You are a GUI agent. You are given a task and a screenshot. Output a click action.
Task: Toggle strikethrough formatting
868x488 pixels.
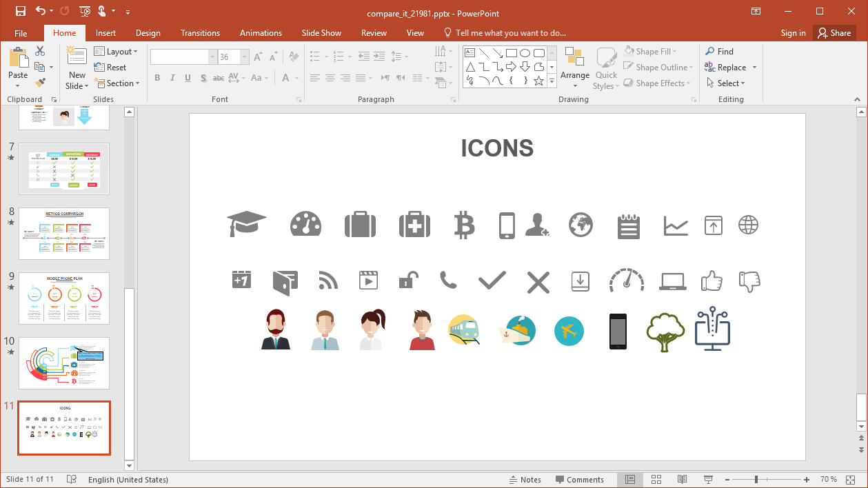coord(218,79)
